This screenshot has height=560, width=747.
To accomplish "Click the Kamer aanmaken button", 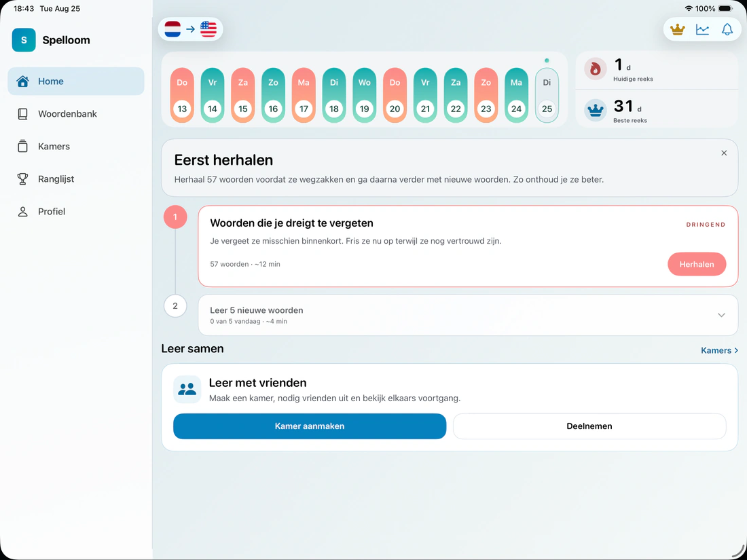I will 310,426.
